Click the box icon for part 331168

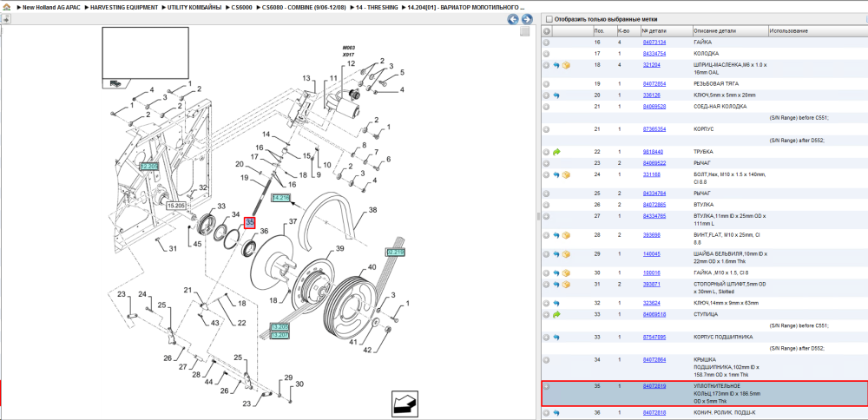pyautogui.click(x=566, y=175)
